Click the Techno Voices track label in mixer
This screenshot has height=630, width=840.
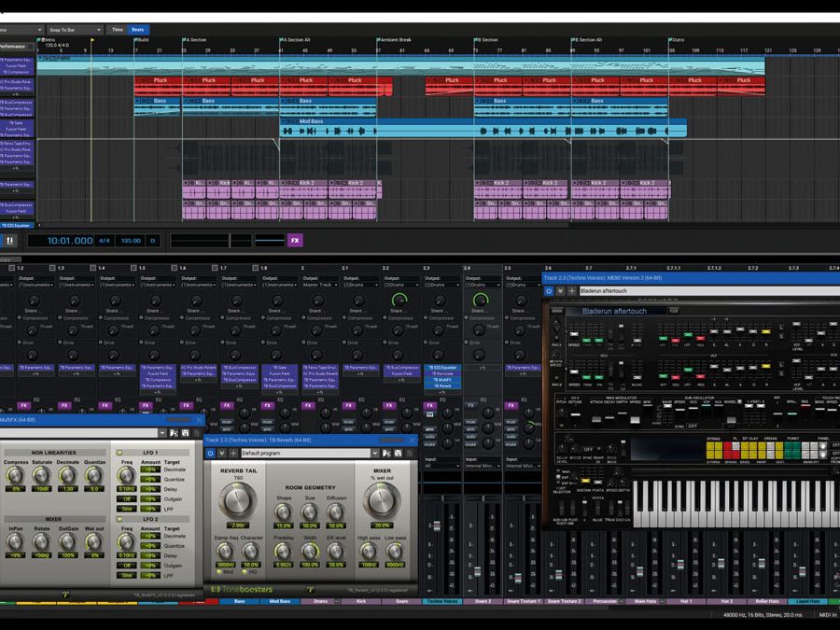[x=441, y=601]
